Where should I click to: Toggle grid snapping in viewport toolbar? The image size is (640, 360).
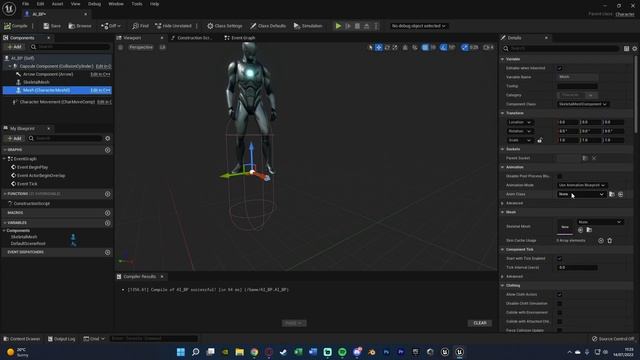(x=425, y=47)
